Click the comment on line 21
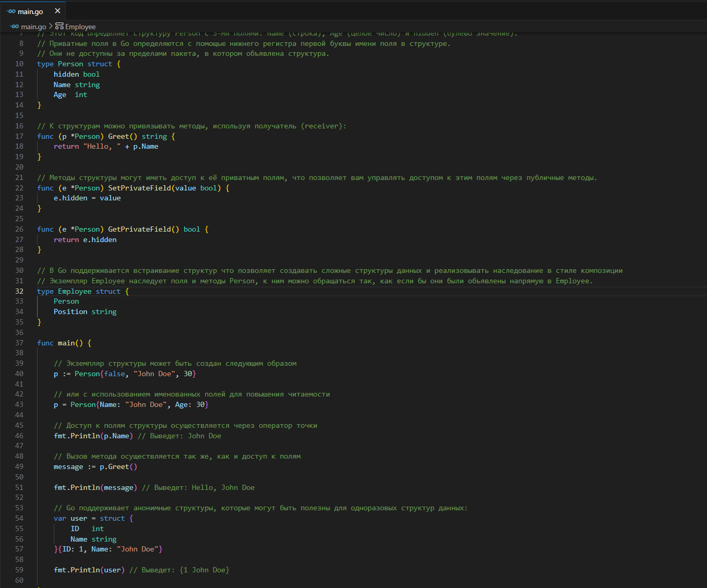 tap(317, 177)
